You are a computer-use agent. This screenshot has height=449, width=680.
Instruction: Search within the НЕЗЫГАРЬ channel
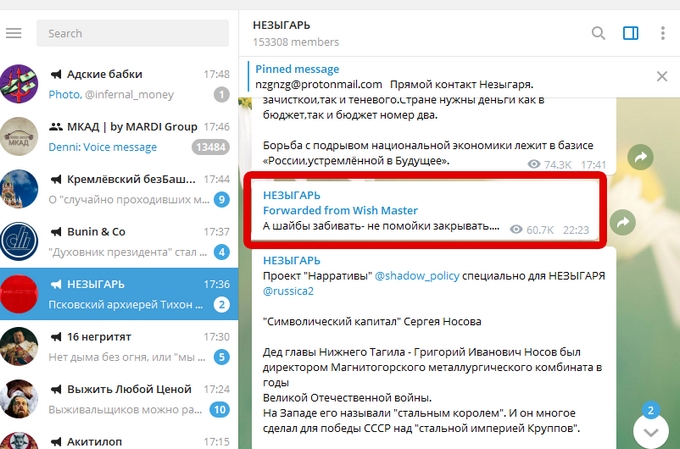[598, 33]
